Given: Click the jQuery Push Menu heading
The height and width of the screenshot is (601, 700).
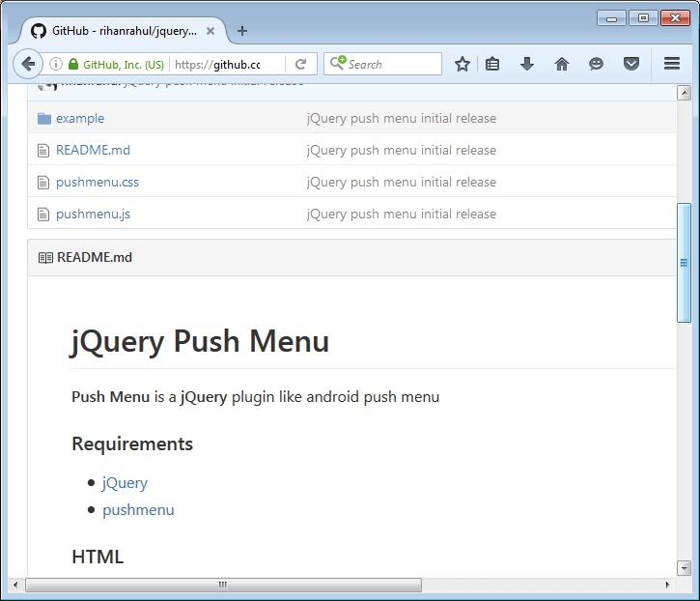Looking at the screenshot, I should point(200,342).
